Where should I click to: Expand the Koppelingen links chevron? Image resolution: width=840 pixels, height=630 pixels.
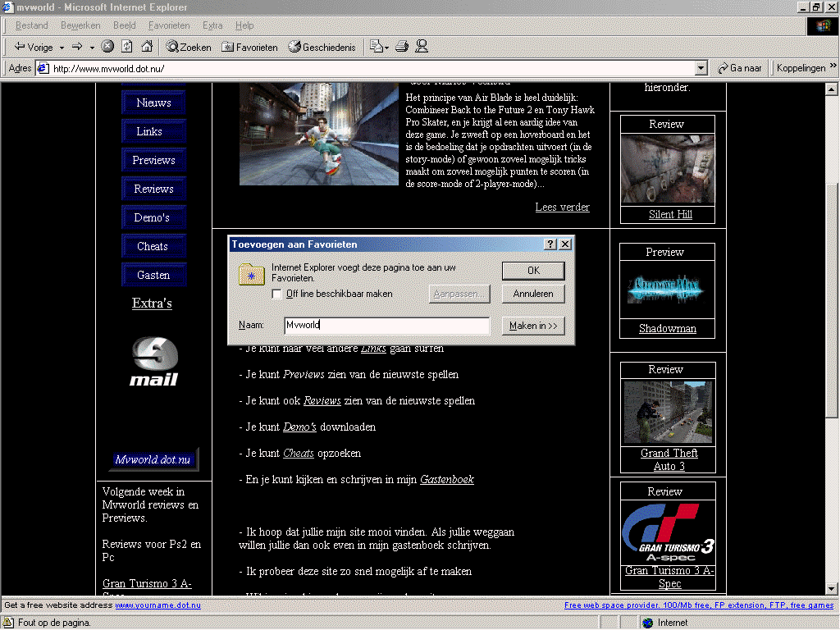(x=833, y=66)
